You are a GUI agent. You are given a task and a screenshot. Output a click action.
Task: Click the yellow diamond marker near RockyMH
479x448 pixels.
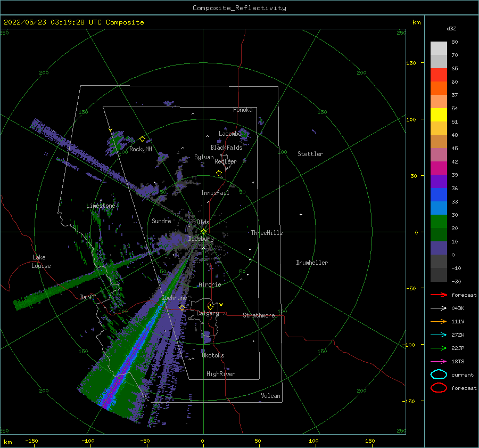142,139
